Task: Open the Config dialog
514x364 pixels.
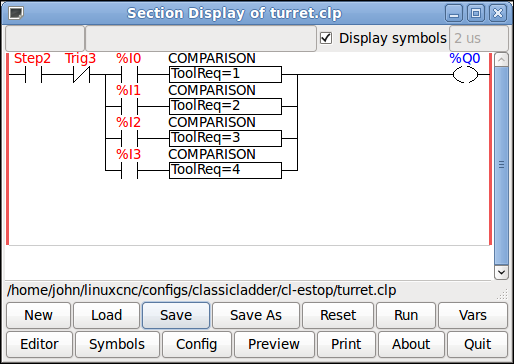Action: [197, 344]
